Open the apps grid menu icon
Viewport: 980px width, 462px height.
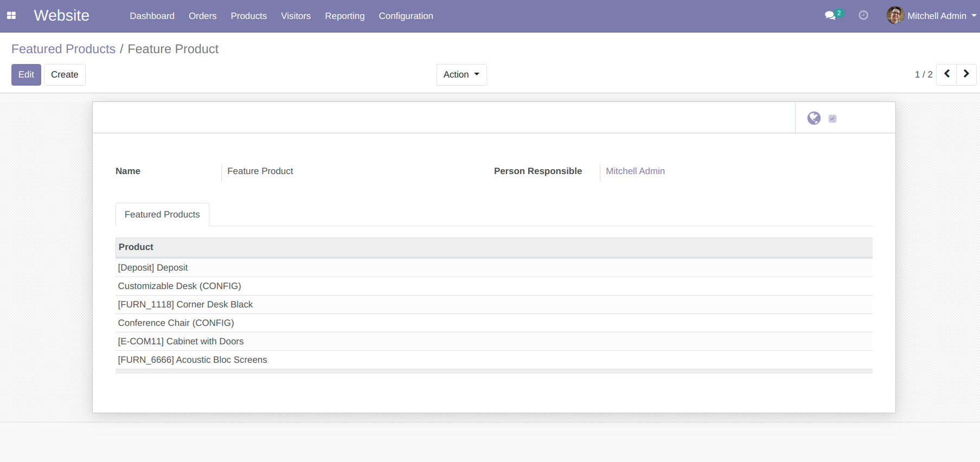coord(11,16)
